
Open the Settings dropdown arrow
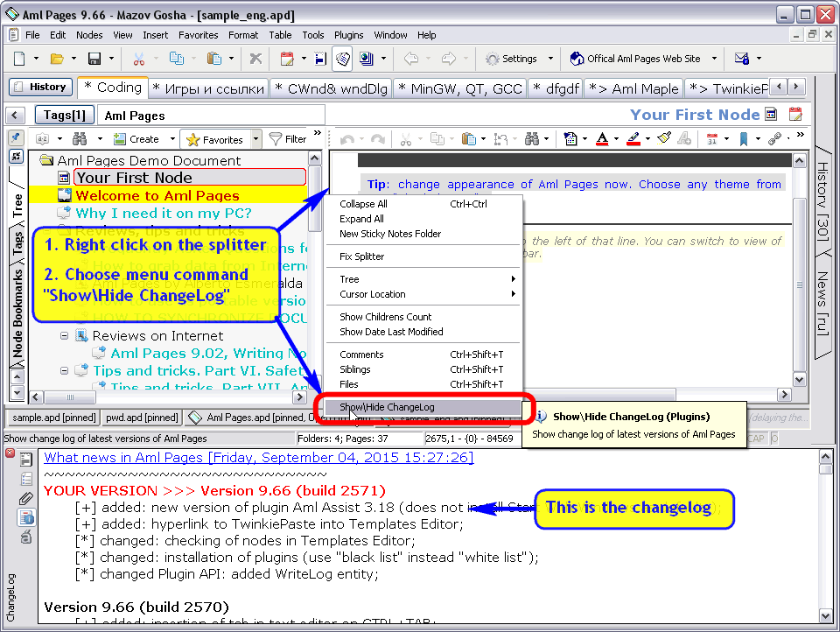[550, 59]
